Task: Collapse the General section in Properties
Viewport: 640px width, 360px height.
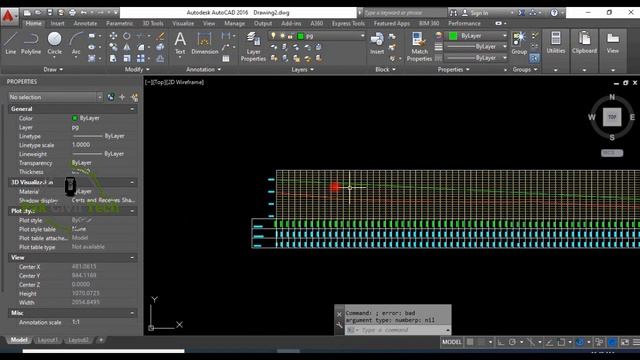Action: 132,109
